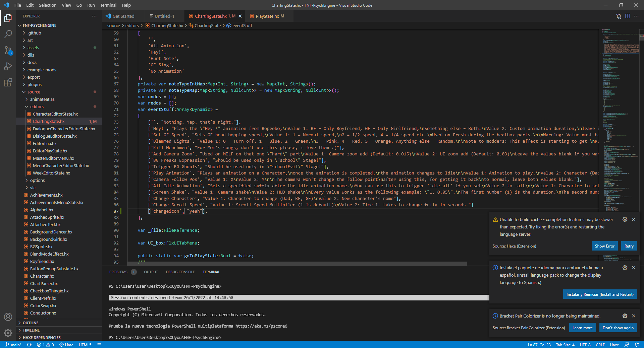The height and width of the screenshot is (348, 644).
Task: Click the synchronize changes icon next to main*
Action: click(29, 345)
